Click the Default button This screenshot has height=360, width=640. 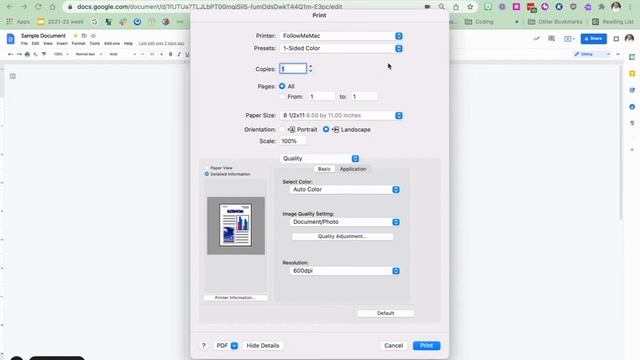click(385, 313)
